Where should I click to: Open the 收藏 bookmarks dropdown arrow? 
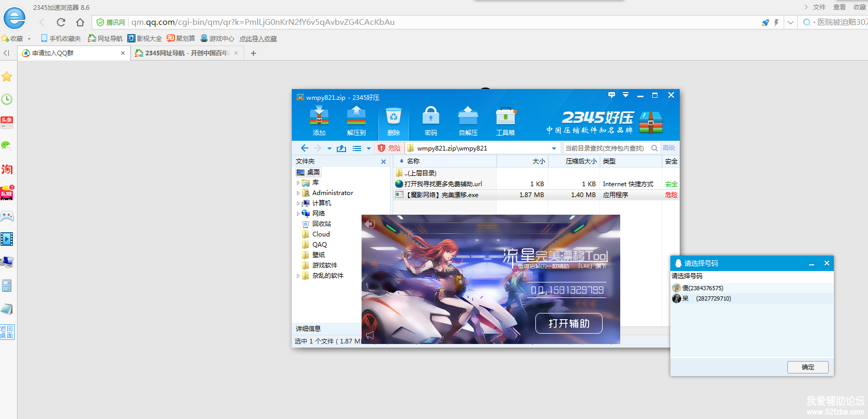pos(29,39)
